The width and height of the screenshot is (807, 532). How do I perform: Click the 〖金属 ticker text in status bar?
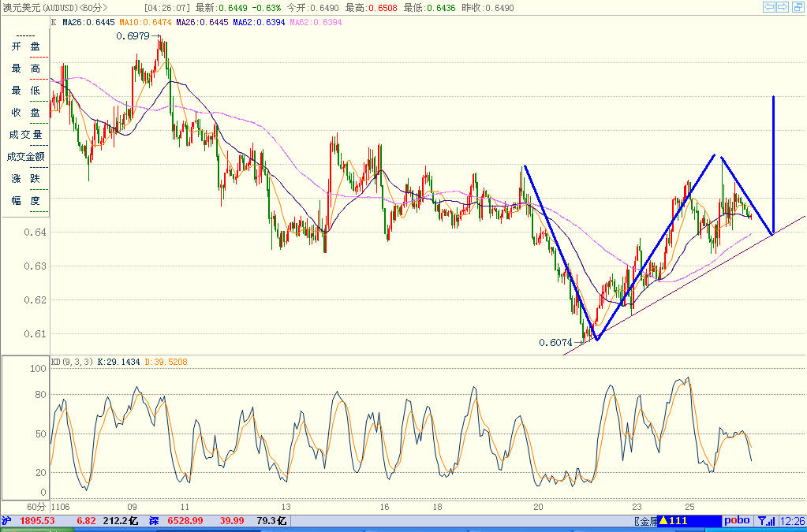pos(645,521)
